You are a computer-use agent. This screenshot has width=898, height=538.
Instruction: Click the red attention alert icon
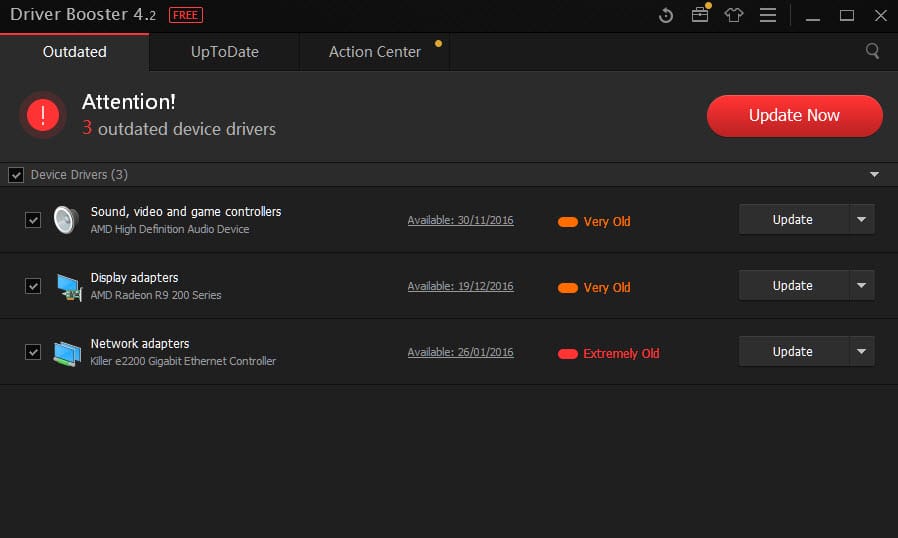click(43, 115)
